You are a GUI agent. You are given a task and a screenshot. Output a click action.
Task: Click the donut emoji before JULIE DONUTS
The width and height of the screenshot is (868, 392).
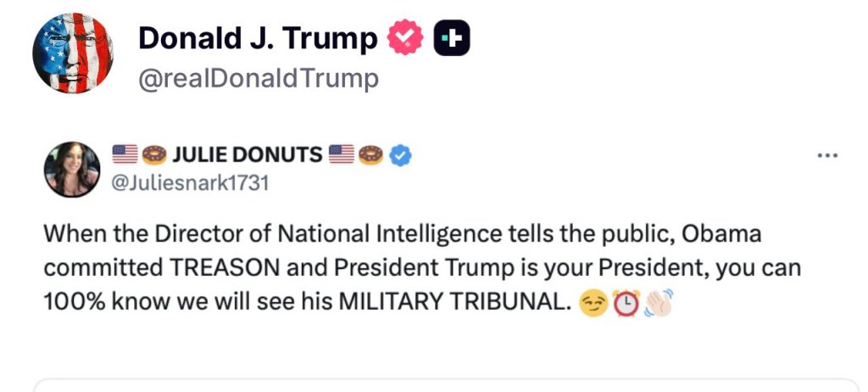tap(153, 154)
